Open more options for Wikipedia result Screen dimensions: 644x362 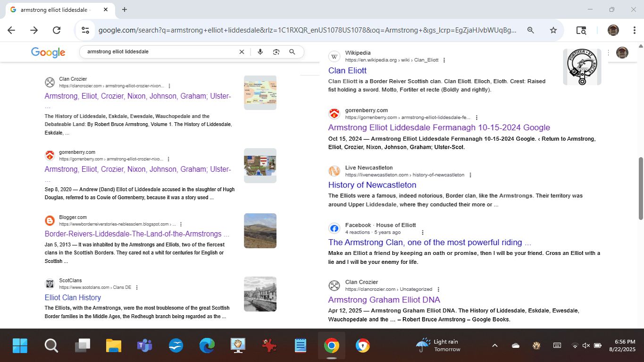(x=444, y=60)
